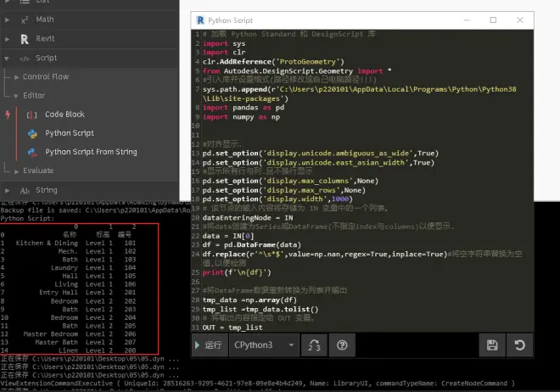Click the Revit R category icon
The width and height of the screenshot is (560, 392).
click(25, 39)
